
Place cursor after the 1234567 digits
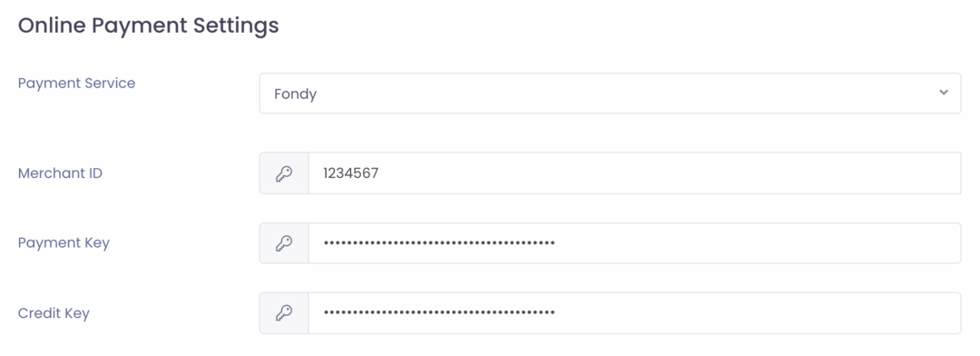(380, 173)
